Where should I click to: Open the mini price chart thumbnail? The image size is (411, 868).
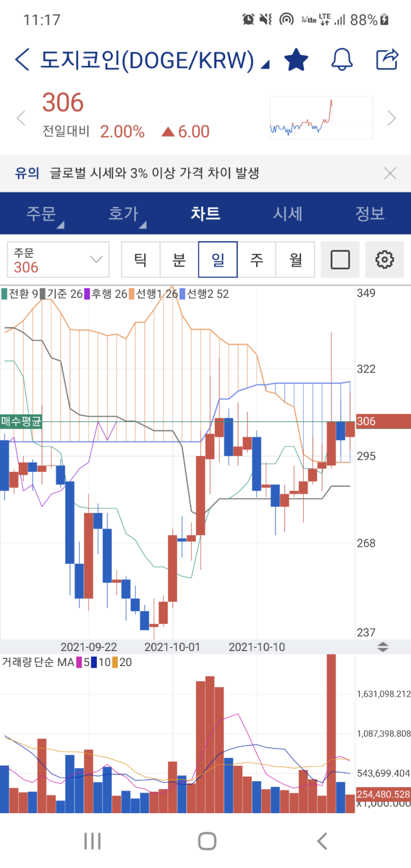pos(321,117)
